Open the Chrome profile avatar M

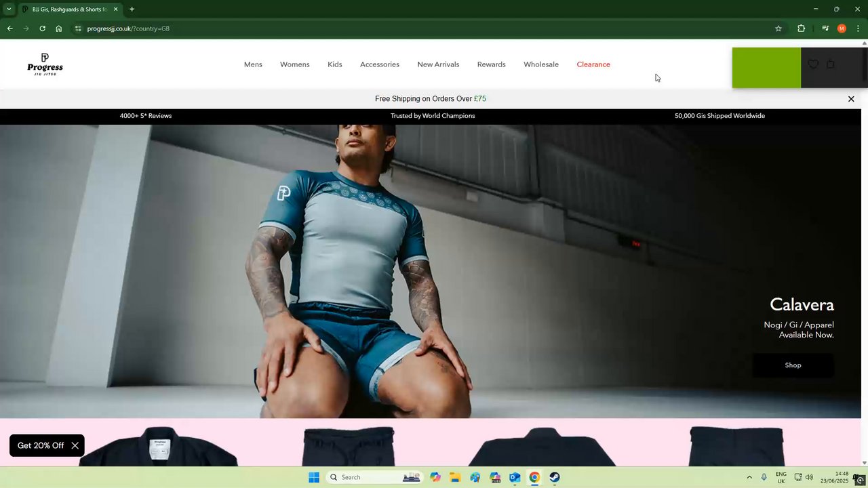[x=842, y=28]
